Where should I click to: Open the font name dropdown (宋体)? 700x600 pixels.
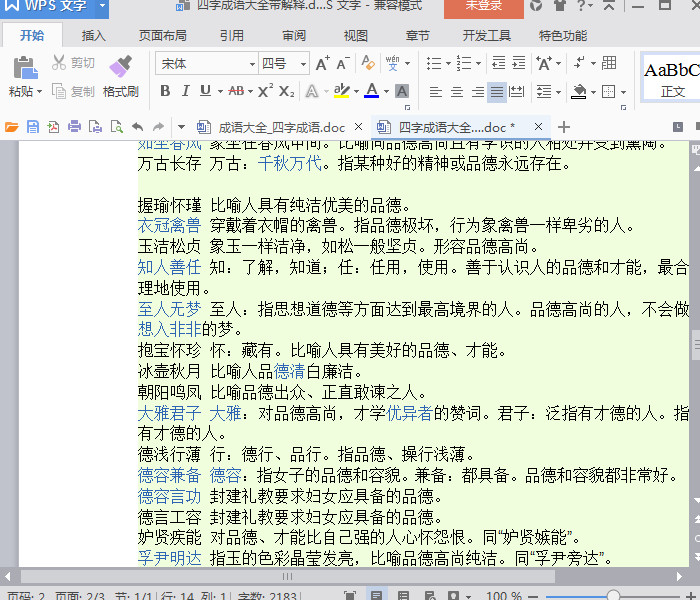pos(252,64)
